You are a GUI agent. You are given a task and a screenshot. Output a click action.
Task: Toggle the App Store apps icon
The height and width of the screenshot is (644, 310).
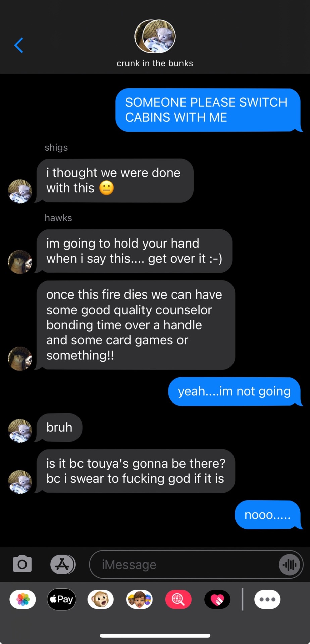coord(63,564)
